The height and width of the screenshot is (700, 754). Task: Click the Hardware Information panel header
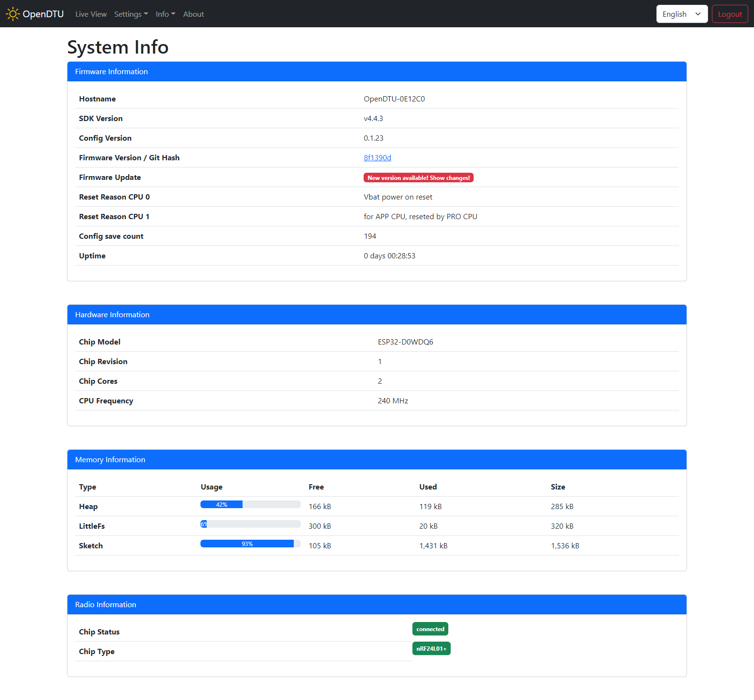[x=377, y=315]
